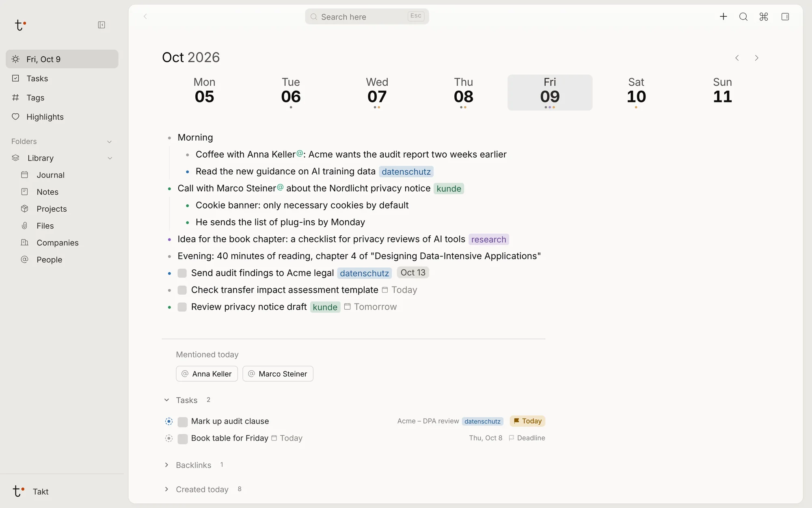Check off Check transfer impact assessment template
The width and height of the screenshot is (812, 508).
point(182,290)
